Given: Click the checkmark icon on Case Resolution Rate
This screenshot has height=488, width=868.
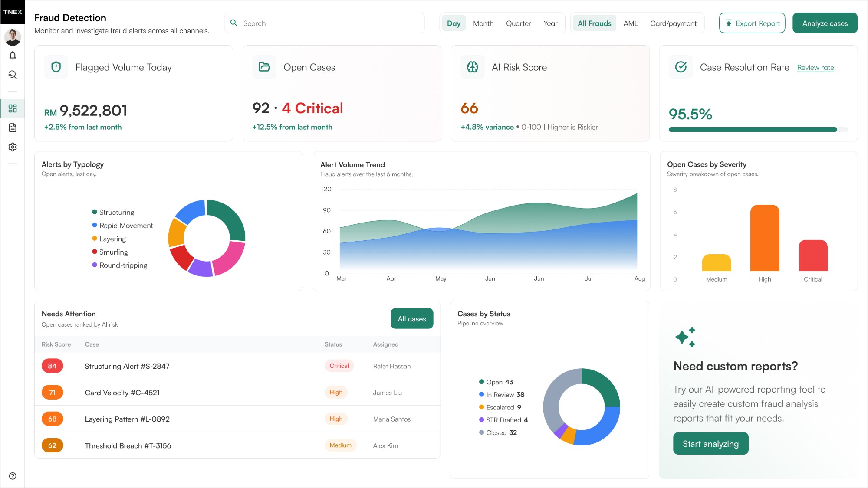Looking at the screenshot, I should click(681, 67).
